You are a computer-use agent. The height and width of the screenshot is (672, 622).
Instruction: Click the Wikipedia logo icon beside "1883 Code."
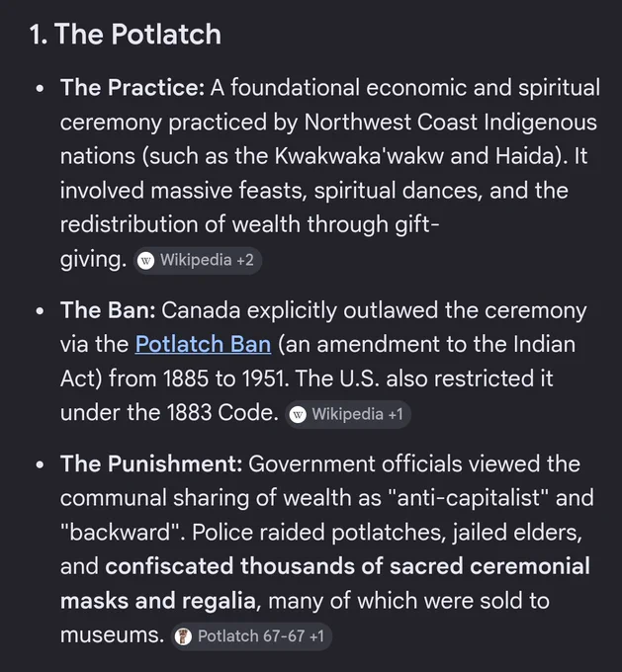298,415
